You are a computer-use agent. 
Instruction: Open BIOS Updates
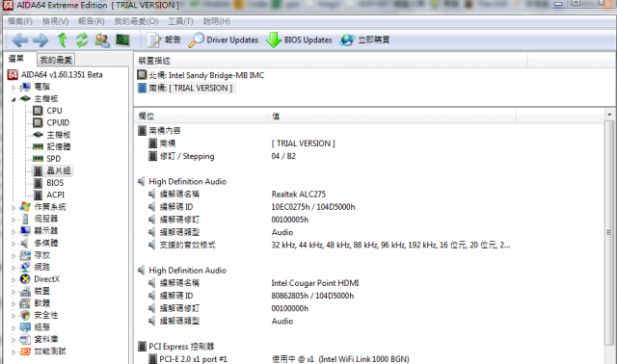pyautogui.click(x=299, y=40)
